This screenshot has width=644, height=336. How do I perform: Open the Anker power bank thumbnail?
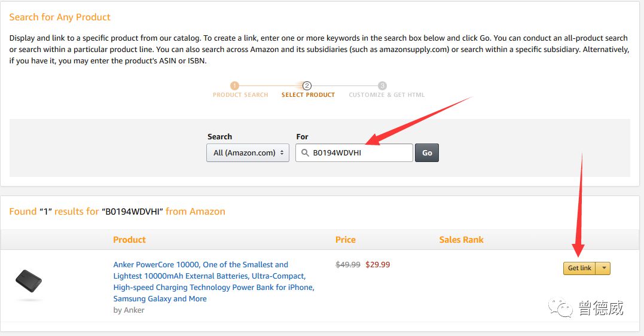(x=29, y=282)
